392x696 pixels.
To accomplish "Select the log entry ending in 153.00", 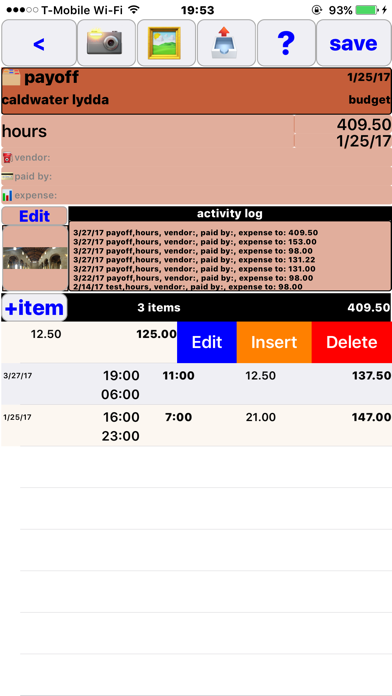I will click(194, 242).
